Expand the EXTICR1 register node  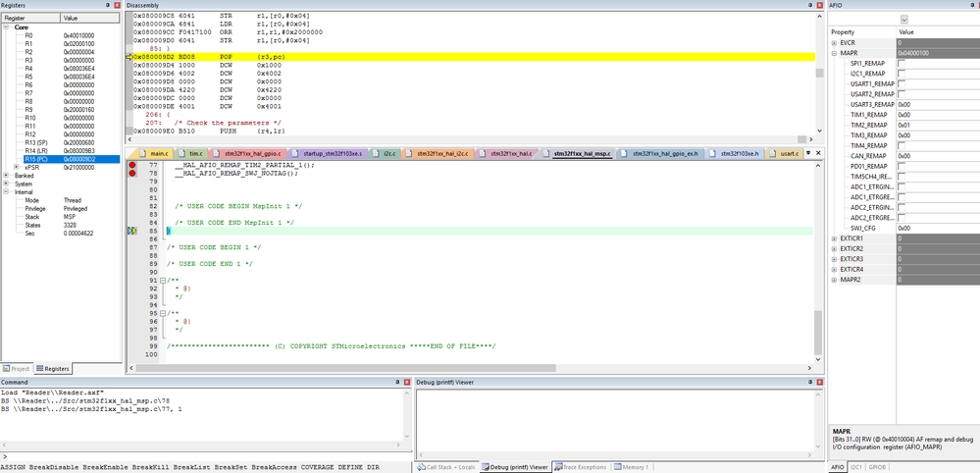[x=835, y=238]
